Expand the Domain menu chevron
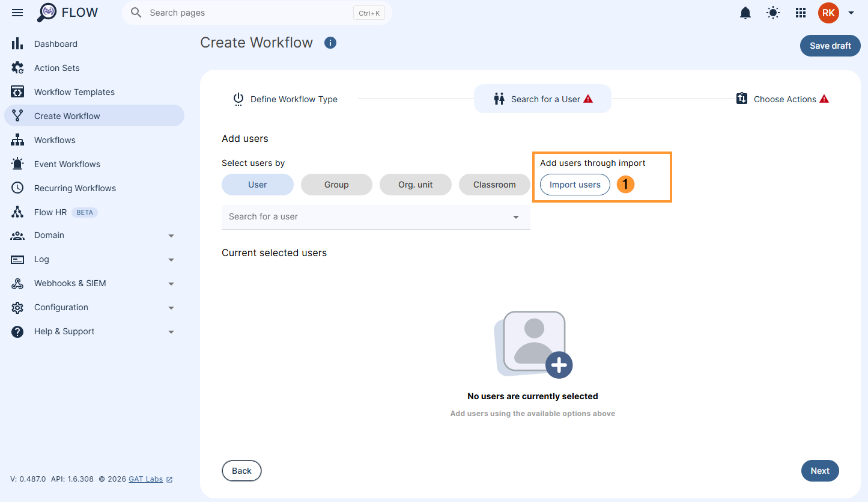 [171, 236]
